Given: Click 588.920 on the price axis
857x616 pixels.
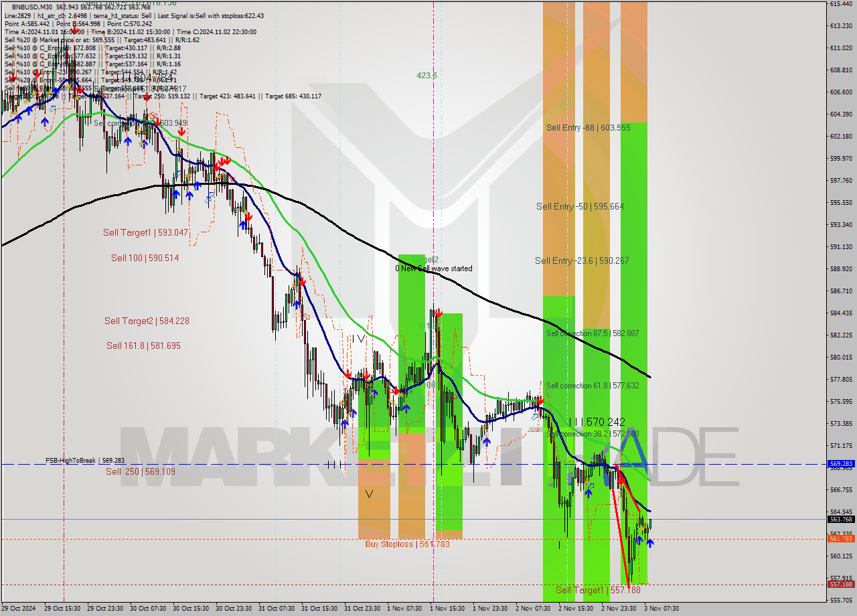Looking at the screenshot, I should 840,268.
